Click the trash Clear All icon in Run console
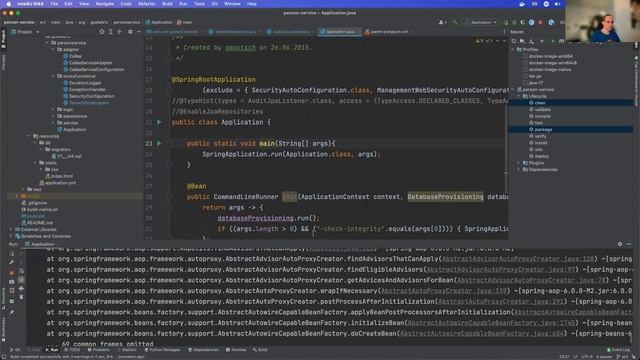Screen dimensions: 640x360 pos(21,297)
